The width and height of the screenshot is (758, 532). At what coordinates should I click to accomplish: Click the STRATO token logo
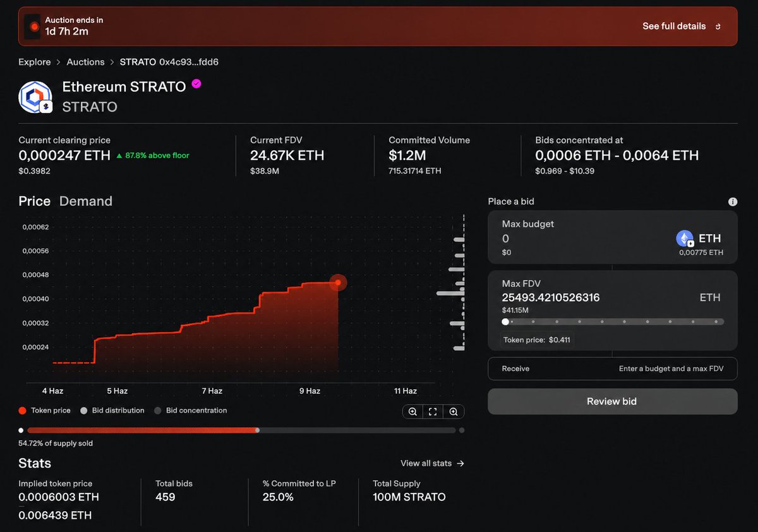(35, 97)
